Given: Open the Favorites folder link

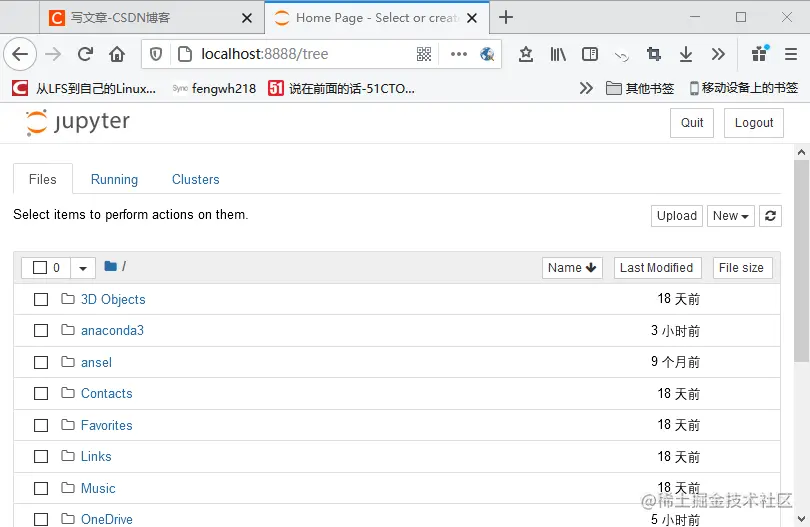Looking at the screenshot, I should point(106,426).
